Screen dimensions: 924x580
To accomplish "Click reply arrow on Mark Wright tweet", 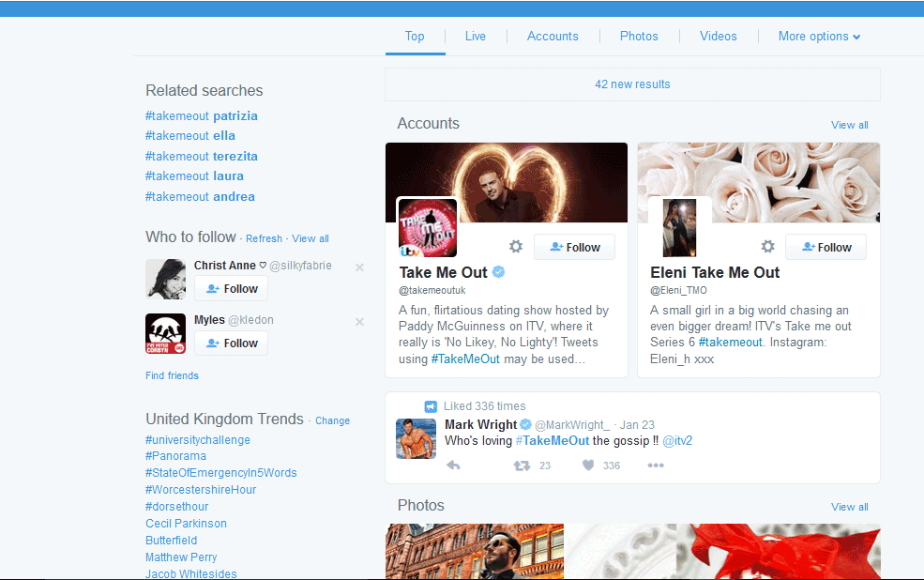I will coord(453,466).
